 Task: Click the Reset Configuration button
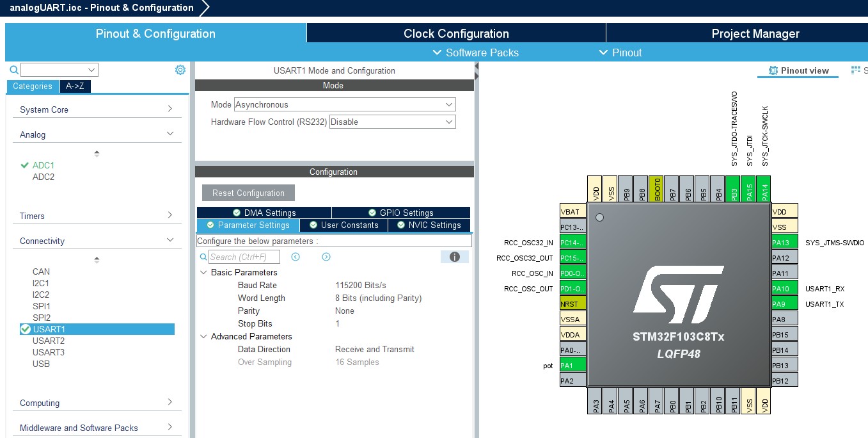pos(248,193)
